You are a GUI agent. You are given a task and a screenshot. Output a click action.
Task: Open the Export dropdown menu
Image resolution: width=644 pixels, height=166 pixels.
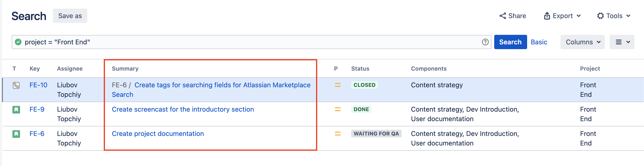(x=562, y=16)
